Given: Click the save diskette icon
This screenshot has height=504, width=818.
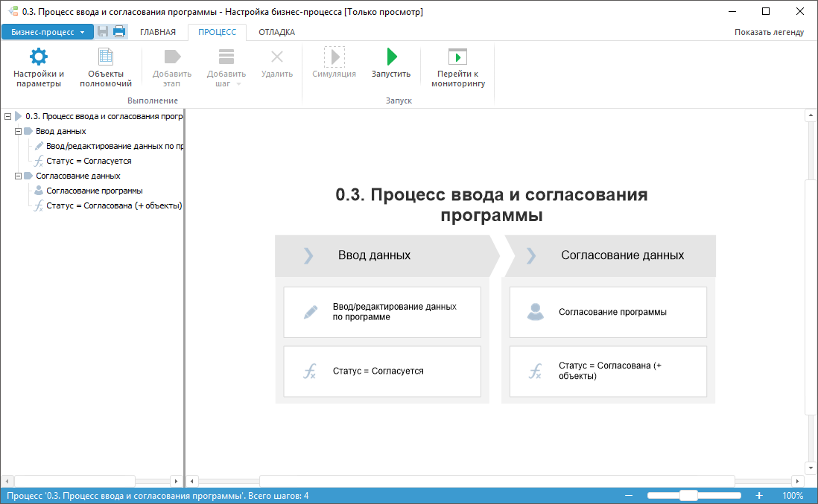Looking at the screenshot, I should (x=103, y=31).
